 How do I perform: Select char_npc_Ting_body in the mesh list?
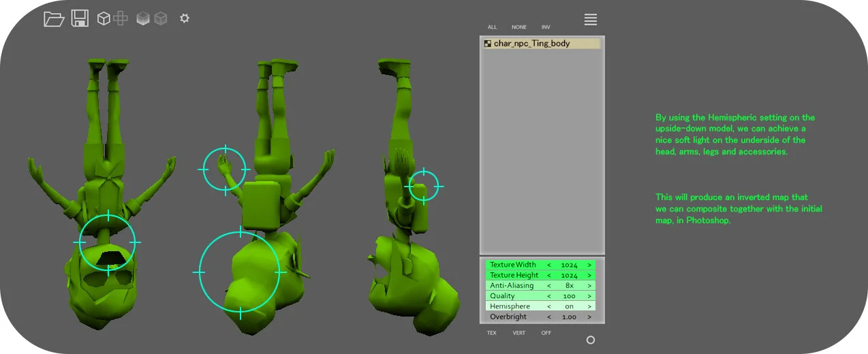[542, 44]
